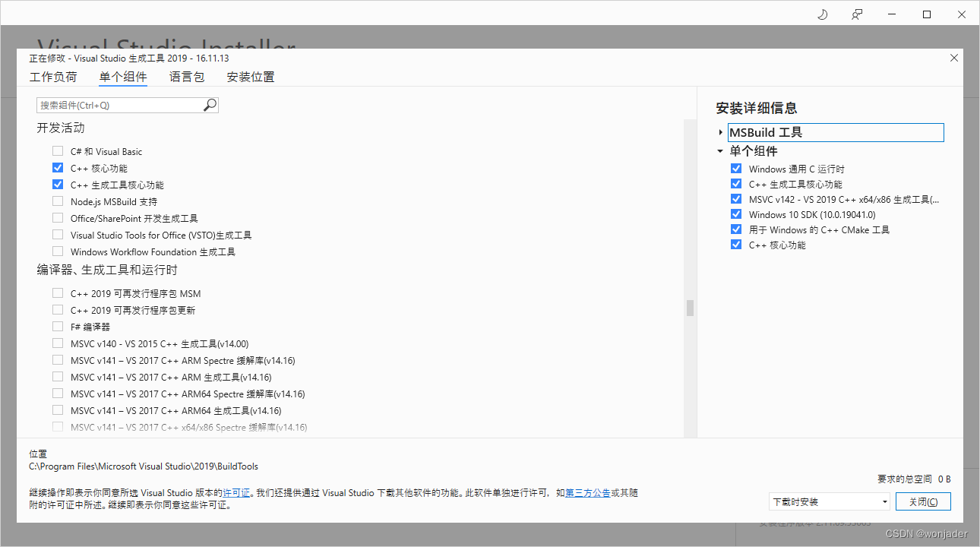Screen dimensions: 980x547
Task: Check C++ 2019 可再发行程序包 MSM
Action: pyautogui.click(x=58, y=293)
